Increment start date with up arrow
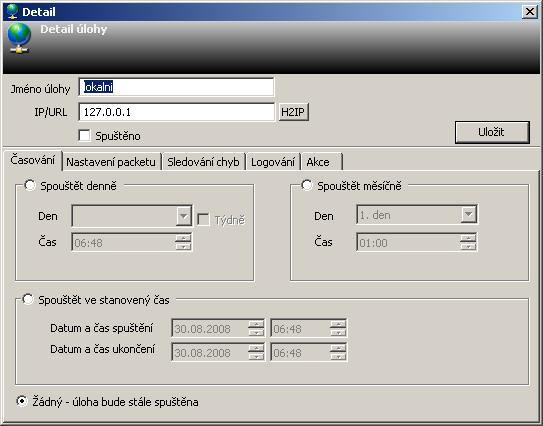 (256, 324)
